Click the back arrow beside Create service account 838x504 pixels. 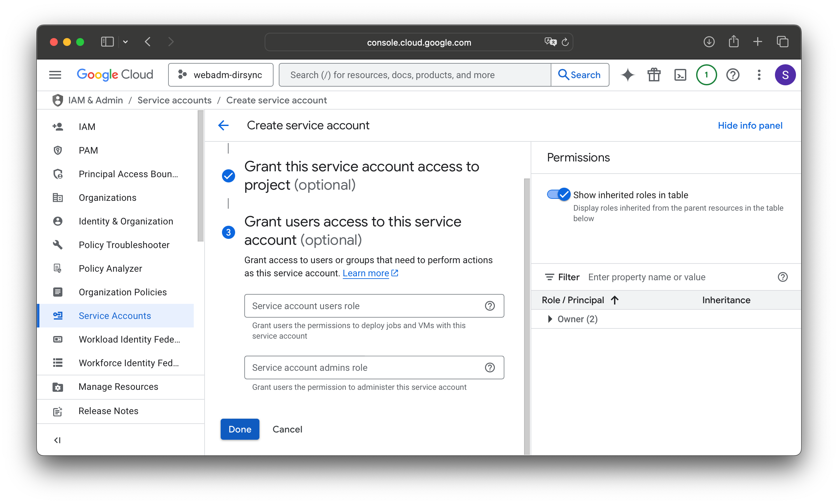223,125
